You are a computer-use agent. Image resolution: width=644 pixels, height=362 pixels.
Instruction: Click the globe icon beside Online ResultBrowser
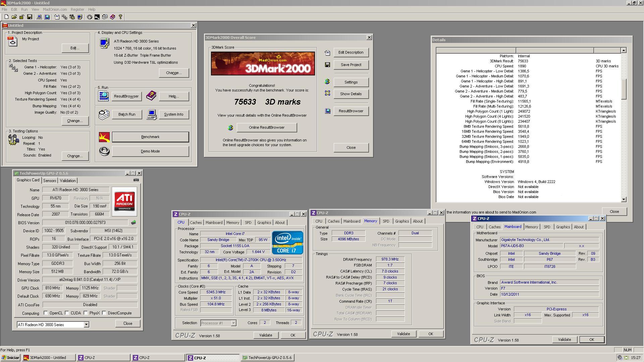click(230, 127)
